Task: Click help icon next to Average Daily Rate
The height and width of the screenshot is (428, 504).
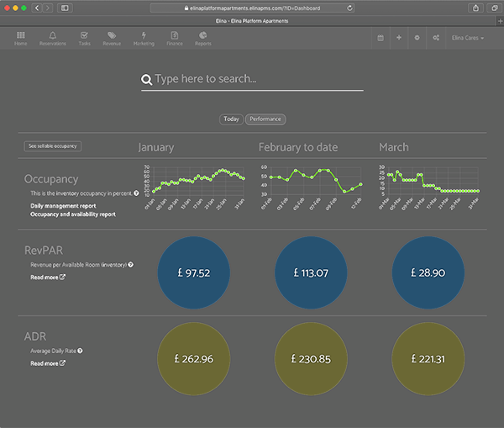Action: point(80,351)
